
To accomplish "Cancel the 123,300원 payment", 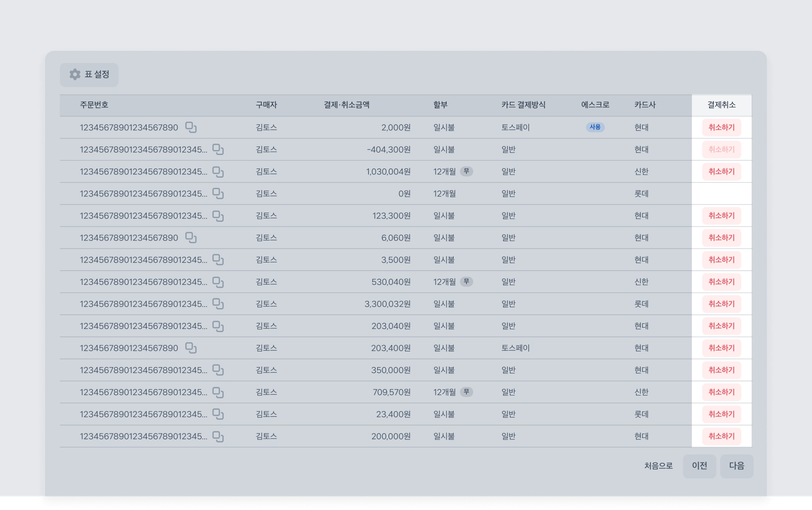I will (721, 216).
